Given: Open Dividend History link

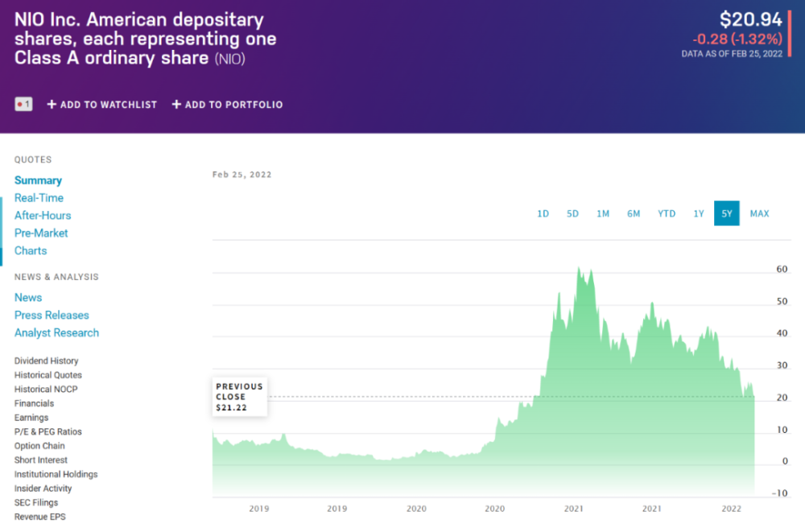Looking at the screenshot, I should tap(47, 361).
